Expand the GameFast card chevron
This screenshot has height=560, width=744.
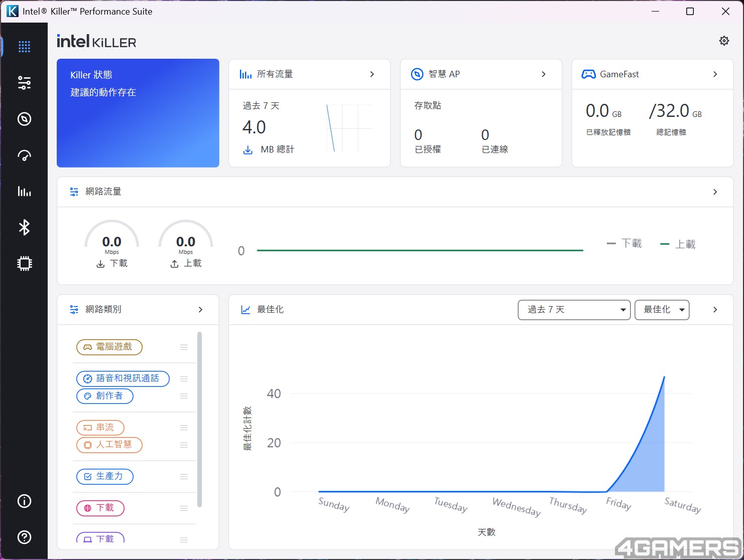(715, 74)
